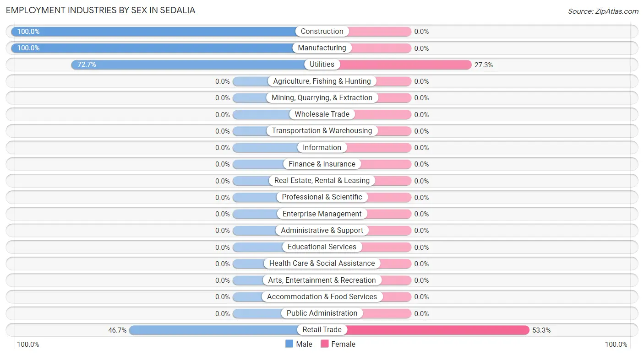Click the Utilities label pill
Image resolution: width=644 pixels, height=355 pixels.
pos(322,65)
